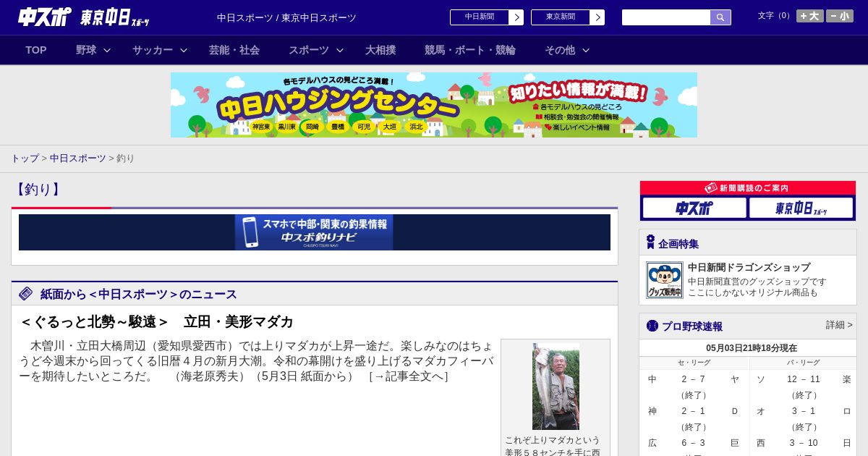Click the newspaper icon beside 紙面から heading
Image resolution: width=868 pixels, height=456 pixels.
pyautogui.click(x=26, y=293)
